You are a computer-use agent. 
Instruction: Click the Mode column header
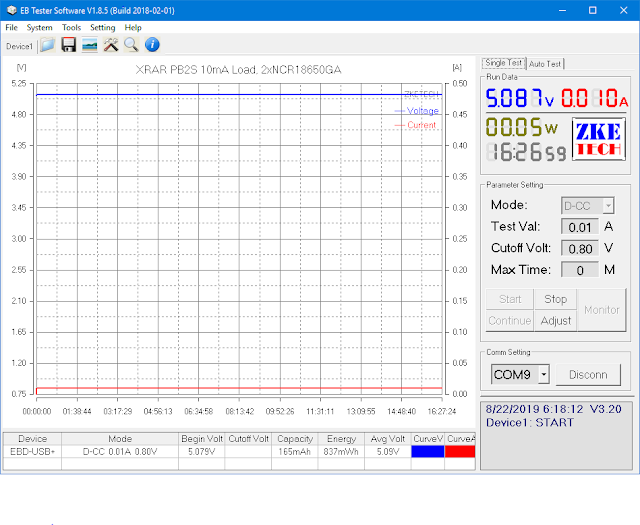120,439
